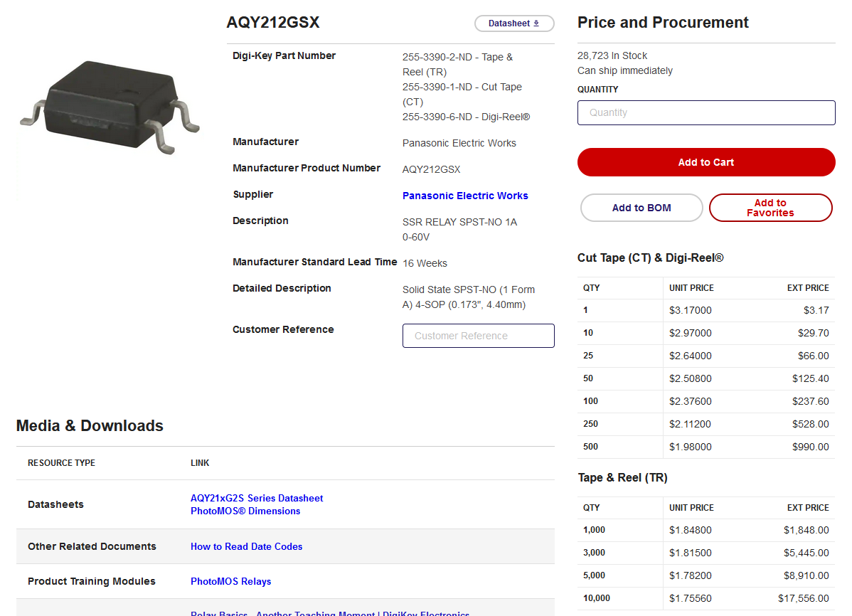Image resolution: width=852 pixels, height=616 pixels.
Task: Click the $2.11200 unit price cell
Action: (690, 424)
